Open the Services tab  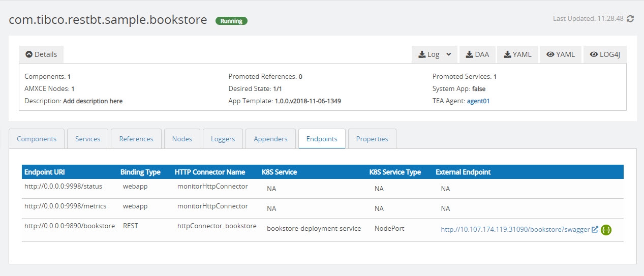(87, 139)
